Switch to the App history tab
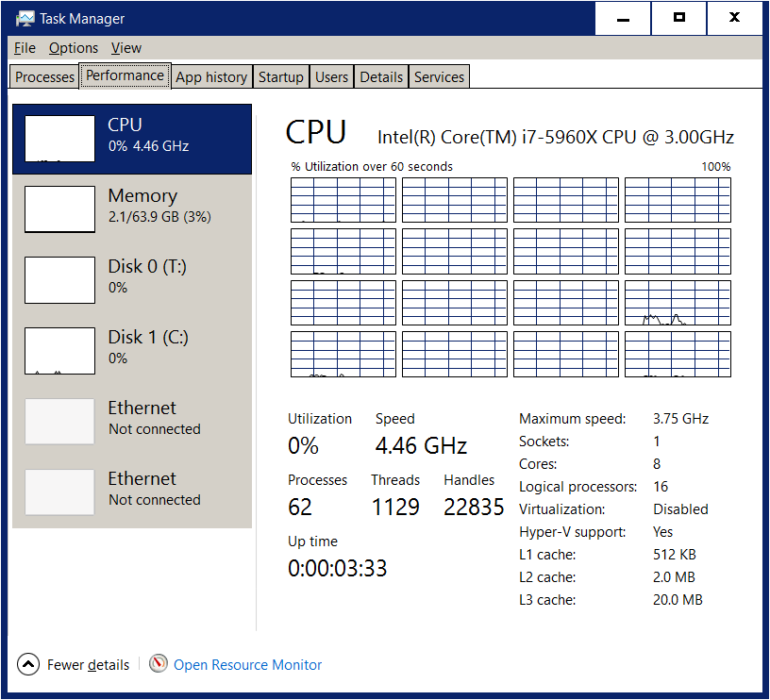 point(211,77)
